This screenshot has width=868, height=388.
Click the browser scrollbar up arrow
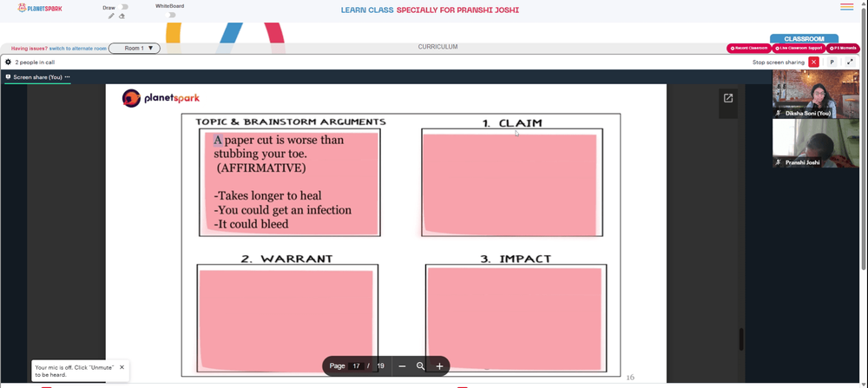865,3
